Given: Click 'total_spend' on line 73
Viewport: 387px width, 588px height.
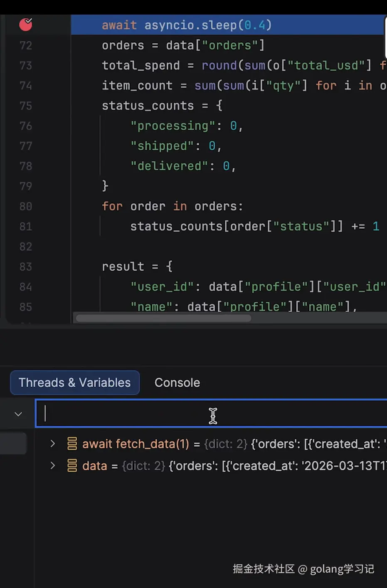Looking at the screenshot, I should click(x=141, y=65).
